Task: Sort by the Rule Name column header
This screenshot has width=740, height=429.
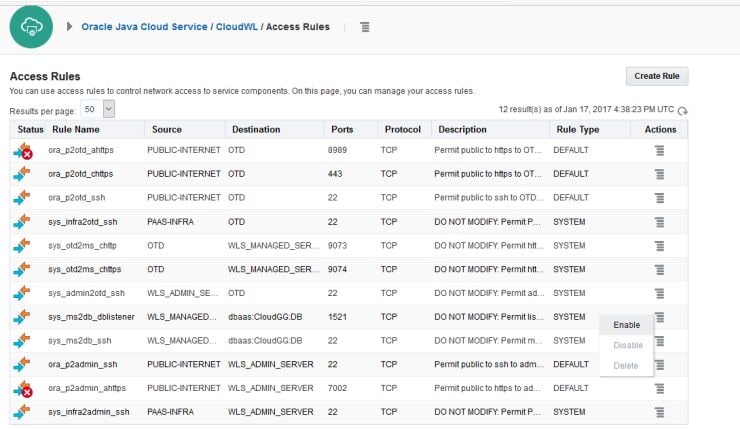Action: tap(76, 129)
